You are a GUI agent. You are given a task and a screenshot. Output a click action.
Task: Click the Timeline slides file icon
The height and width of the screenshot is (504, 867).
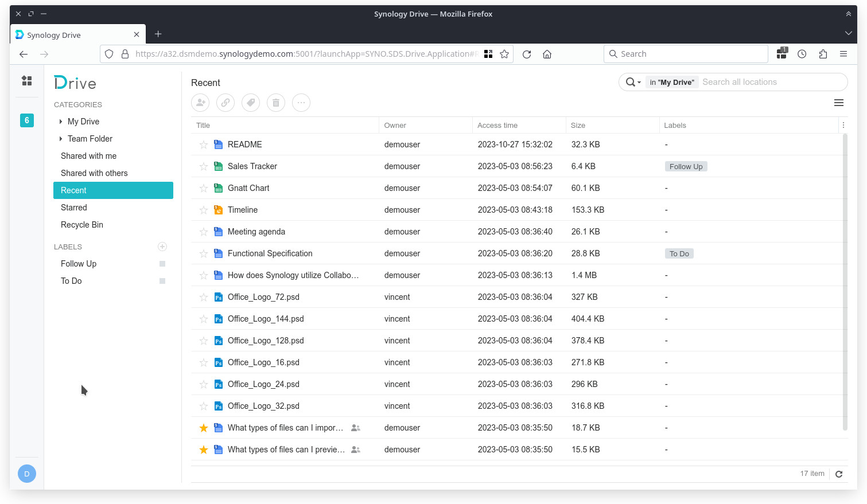click(218, 210)
